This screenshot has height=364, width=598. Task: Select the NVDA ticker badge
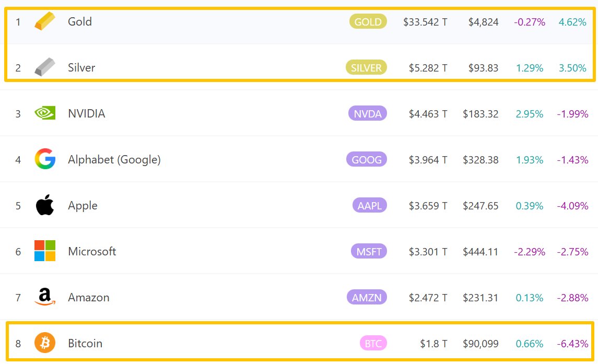click(368, 113)
